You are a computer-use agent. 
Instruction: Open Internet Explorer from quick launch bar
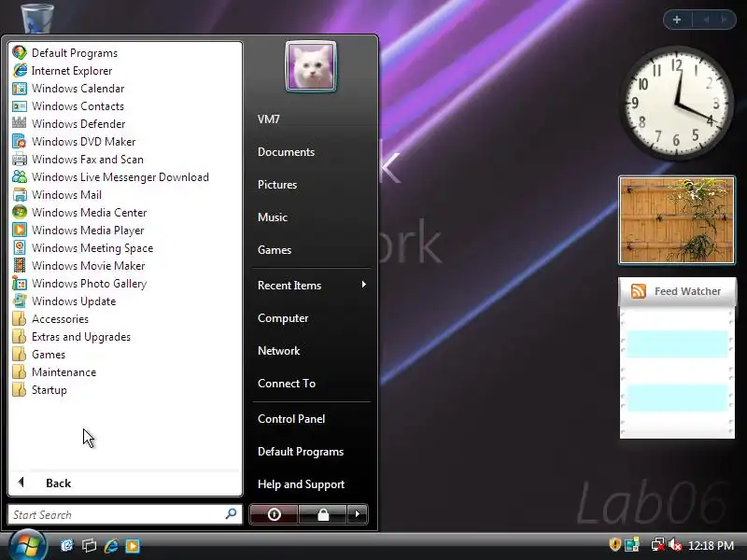[x=111, y=545]
